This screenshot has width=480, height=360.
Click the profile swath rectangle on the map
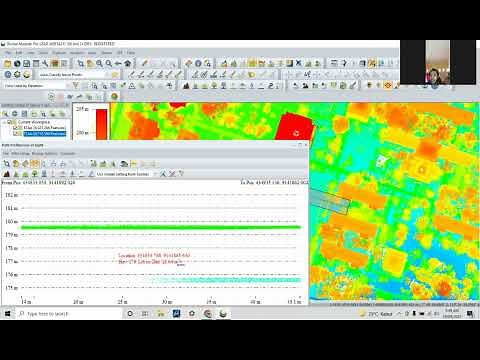click(330, 201)
